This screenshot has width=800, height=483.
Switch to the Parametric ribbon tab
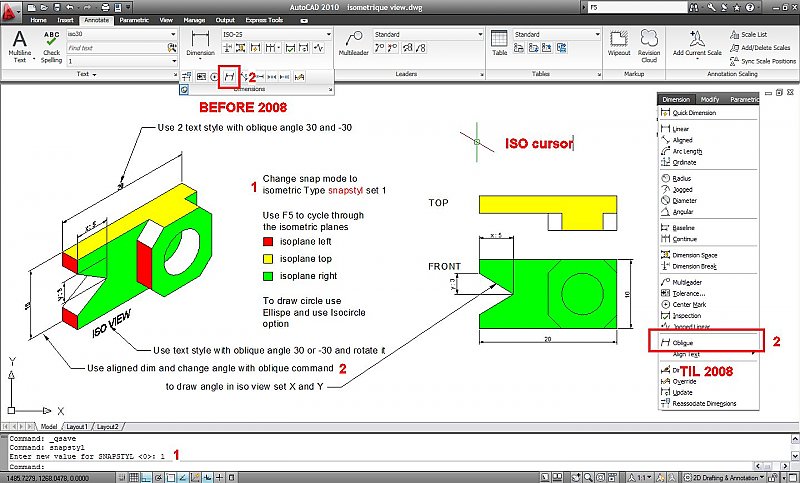click(x=134, y=20)
